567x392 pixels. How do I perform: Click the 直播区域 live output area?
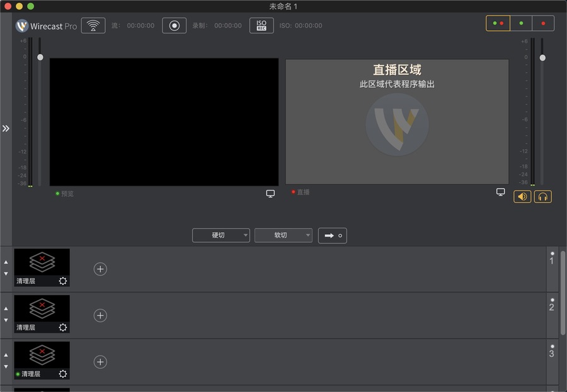click(397, 122)
